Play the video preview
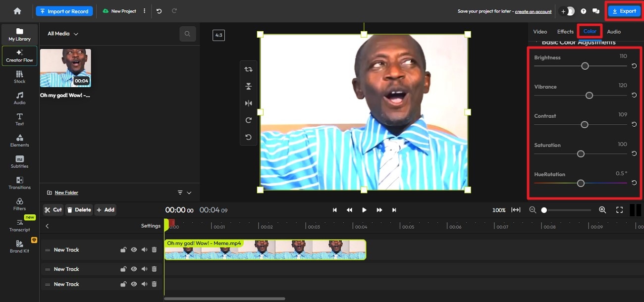Viewport: 644px width, 302px height. pos(364,210)
